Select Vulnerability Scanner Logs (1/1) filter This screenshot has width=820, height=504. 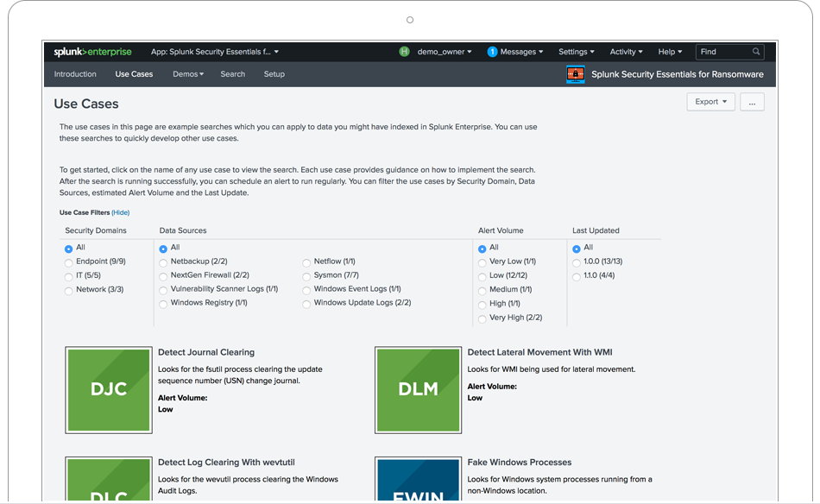(163, 290)
